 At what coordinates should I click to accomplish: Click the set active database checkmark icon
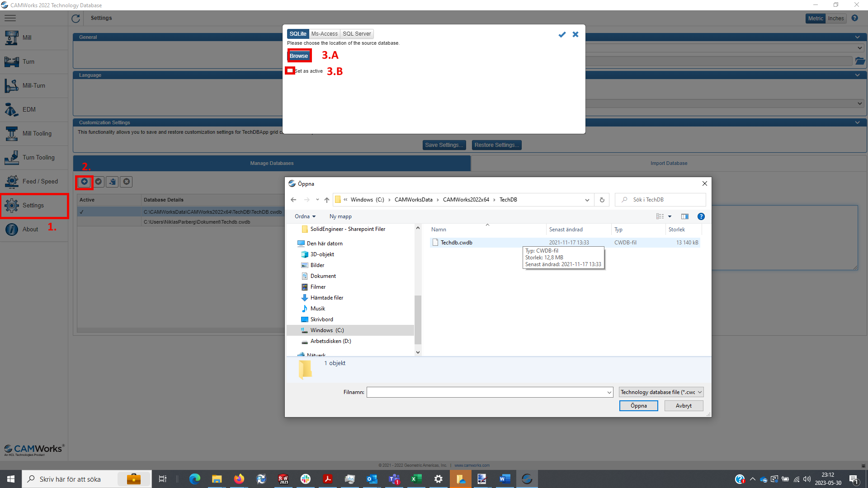99,182
